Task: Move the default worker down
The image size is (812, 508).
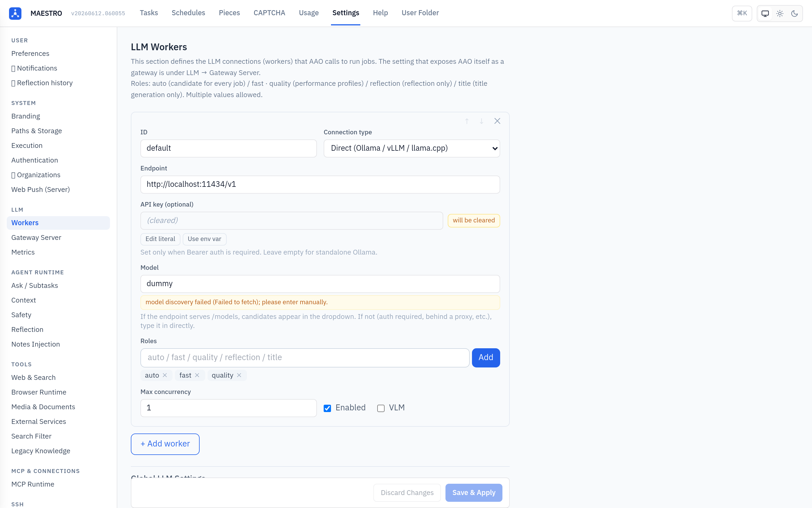Action: click(x=482, y=121)
